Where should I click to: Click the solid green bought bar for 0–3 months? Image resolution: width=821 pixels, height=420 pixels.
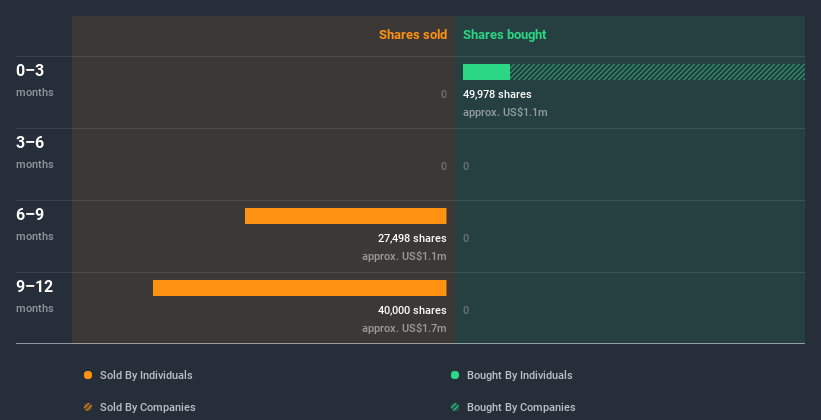(486, 72)
